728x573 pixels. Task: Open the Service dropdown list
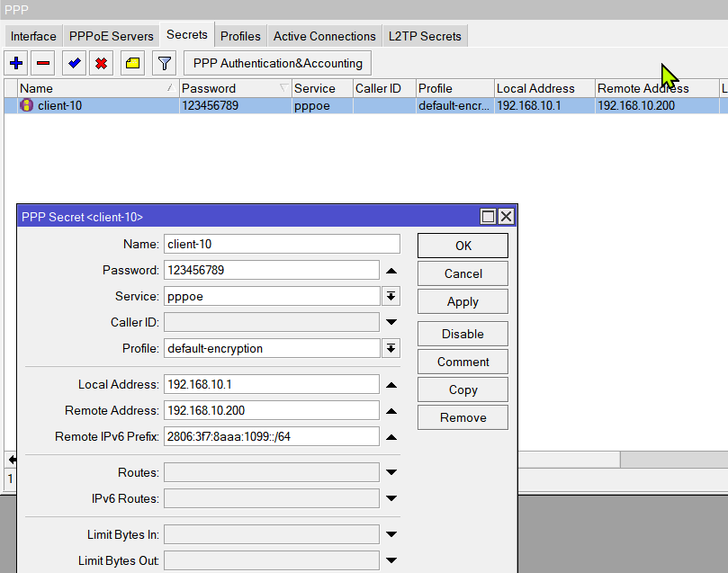391,297
